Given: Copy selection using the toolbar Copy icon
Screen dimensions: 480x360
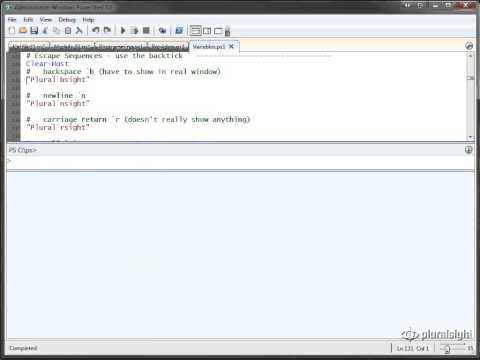Looking at the screenshot, I should (57, 31).
